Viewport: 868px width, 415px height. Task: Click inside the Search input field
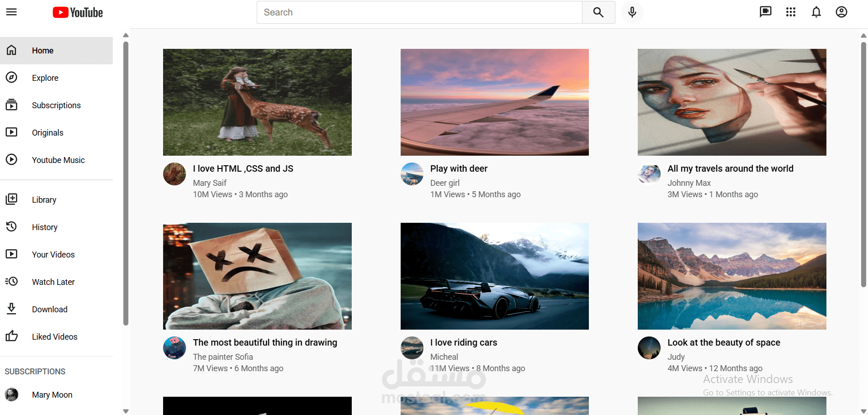click(419, 12)
